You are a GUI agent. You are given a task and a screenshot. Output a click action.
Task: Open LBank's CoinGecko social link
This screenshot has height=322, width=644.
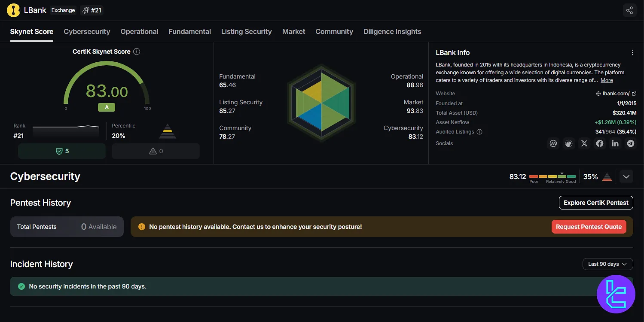(569, 143)
